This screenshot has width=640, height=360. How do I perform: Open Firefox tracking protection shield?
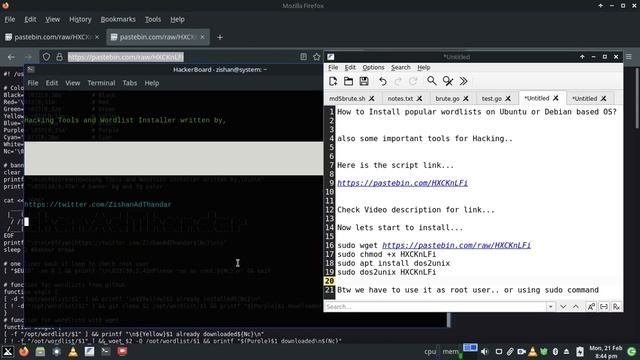coord(46,57)
